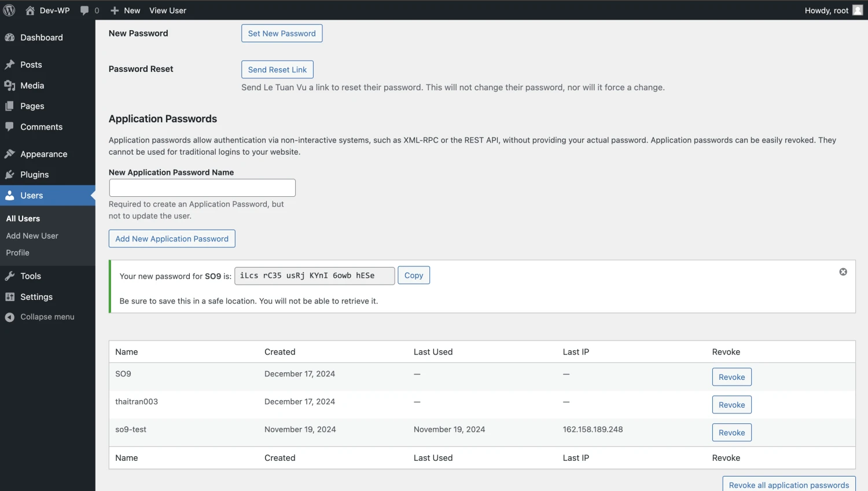The image size is (868, 491).
Task: Click the November 19, 2024 Last Used cell
Action: coord(449,430)
